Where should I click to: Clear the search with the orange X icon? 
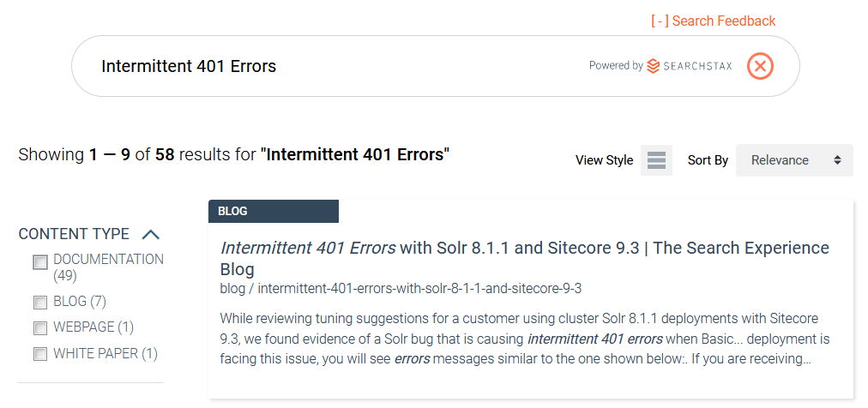760,66
